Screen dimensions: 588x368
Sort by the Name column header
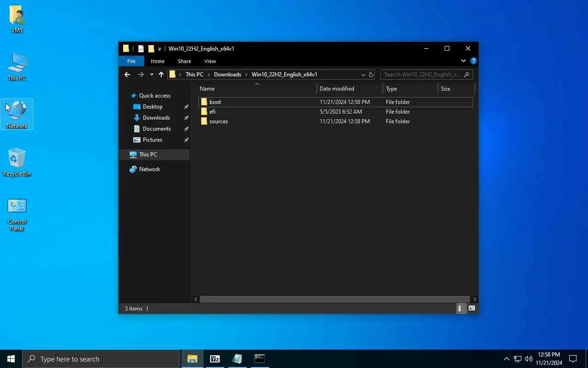click(x=257, y=89)
